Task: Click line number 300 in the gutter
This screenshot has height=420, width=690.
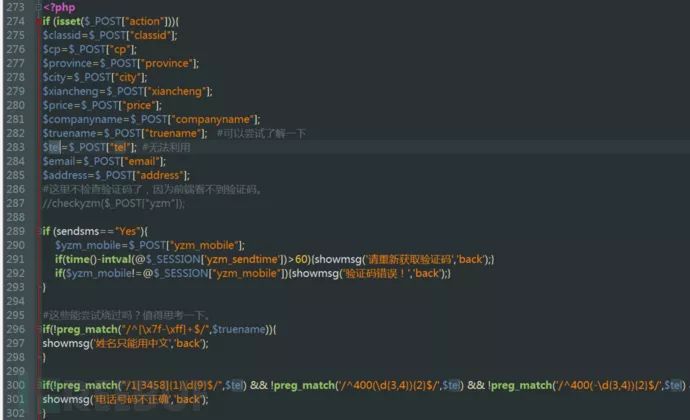Action: [16, 385]
